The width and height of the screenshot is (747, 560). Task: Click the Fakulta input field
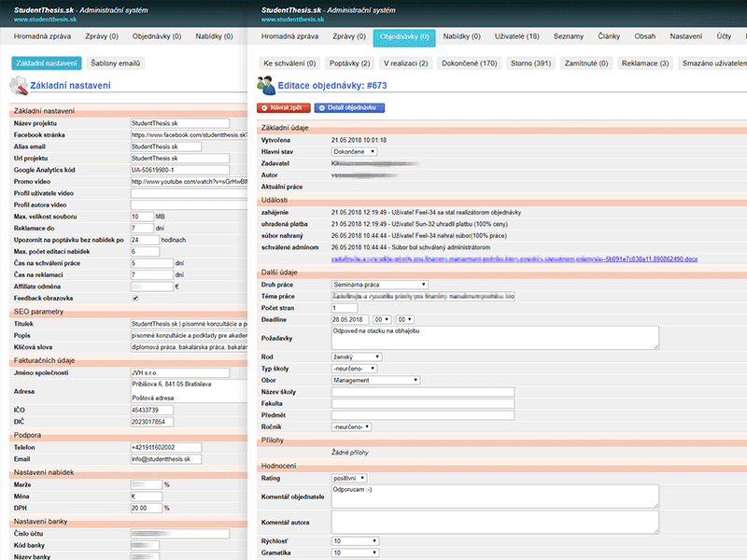pos(423,404)
